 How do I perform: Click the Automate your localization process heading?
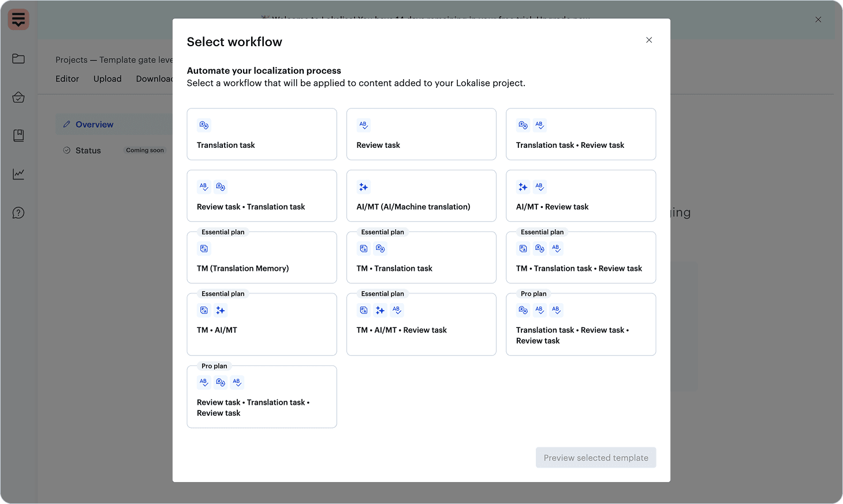264,70
